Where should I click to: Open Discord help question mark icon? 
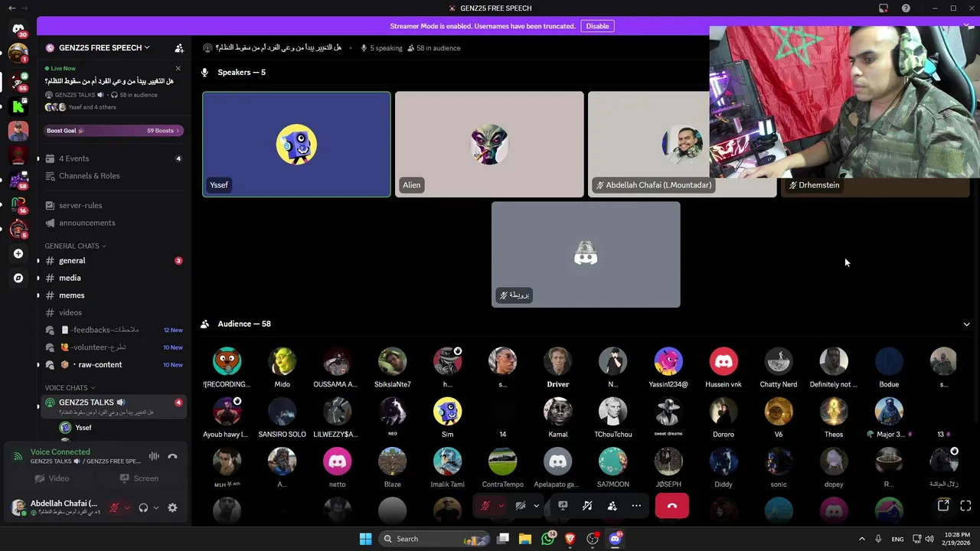906,8
